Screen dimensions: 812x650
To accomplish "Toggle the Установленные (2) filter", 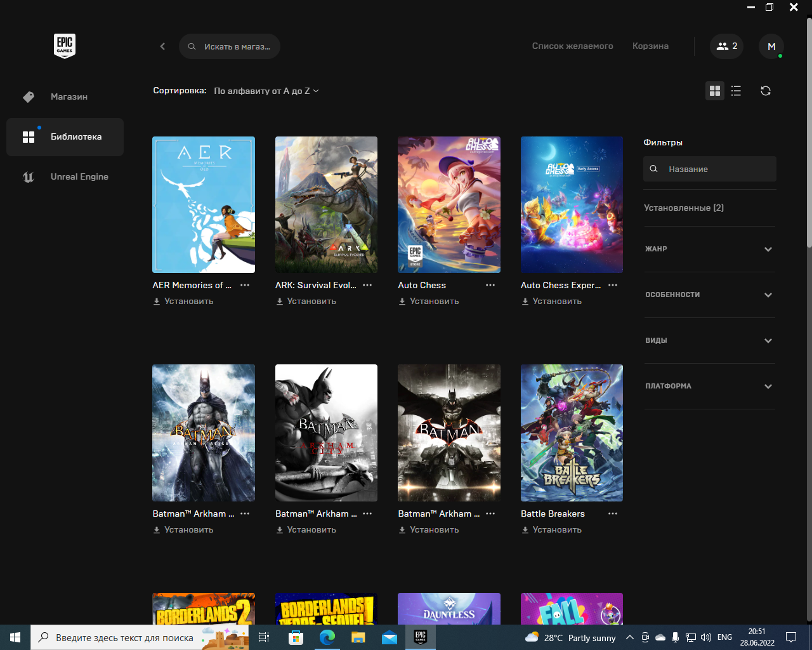I will coord(684,208).
